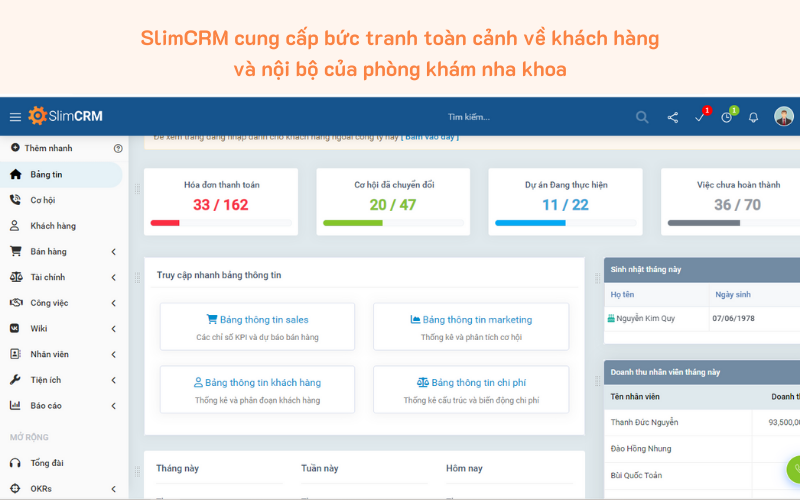
Task: Open the share icon in header
Action: click(x=672, y=117)
